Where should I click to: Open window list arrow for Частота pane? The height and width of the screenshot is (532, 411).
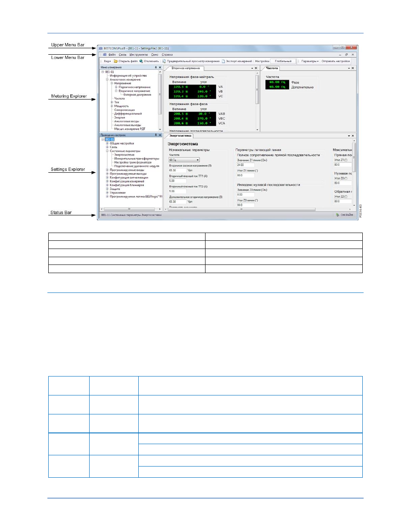tap(349, 68)
